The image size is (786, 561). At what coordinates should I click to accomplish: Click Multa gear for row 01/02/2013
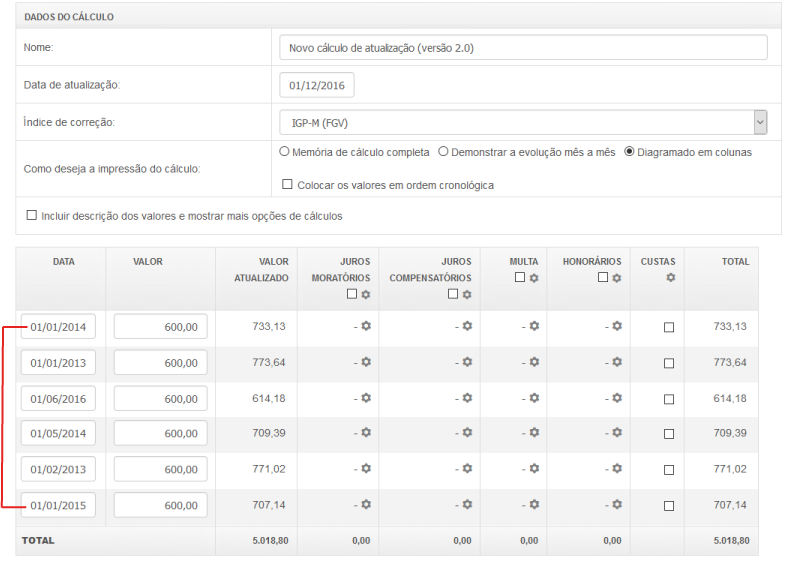click(x=534, y=468)
